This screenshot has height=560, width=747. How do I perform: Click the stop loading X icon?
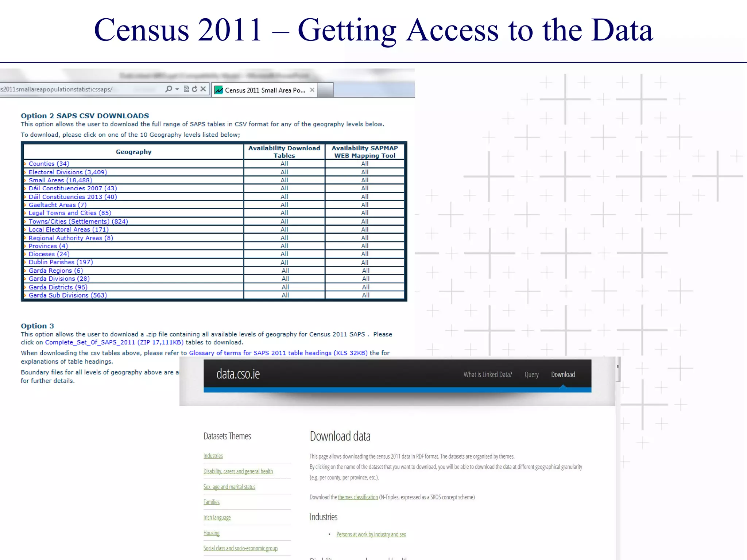tap(203, 89)
